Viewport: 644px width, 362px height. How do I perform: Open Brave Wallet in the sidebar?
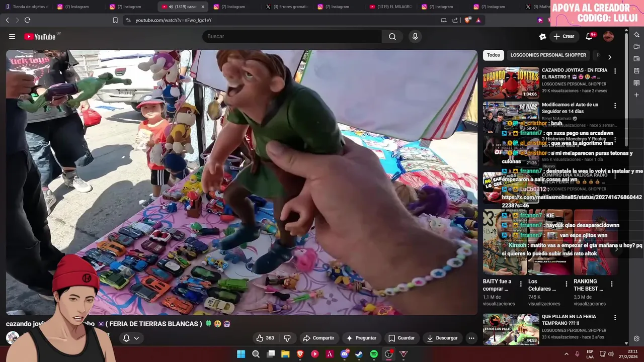pos(636,59)
